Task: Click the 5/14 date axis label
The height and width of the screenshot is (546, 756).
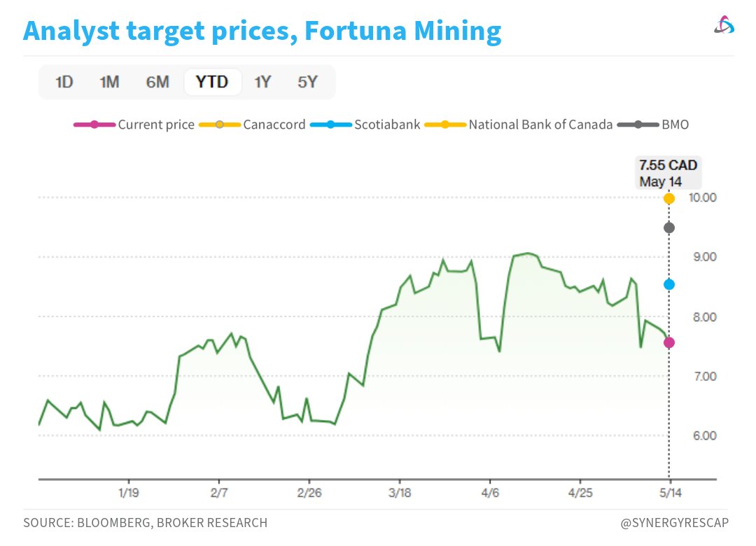Action: [670, 493]
